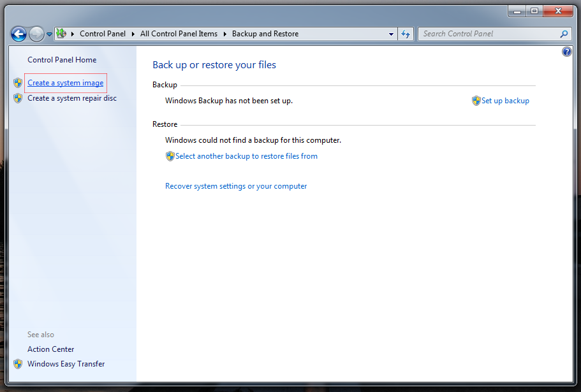The image size is (581, 392).
Task: Click 'Windows Backup has not been set up.' text
Action: pyautogui.click(x=229, y=101)
